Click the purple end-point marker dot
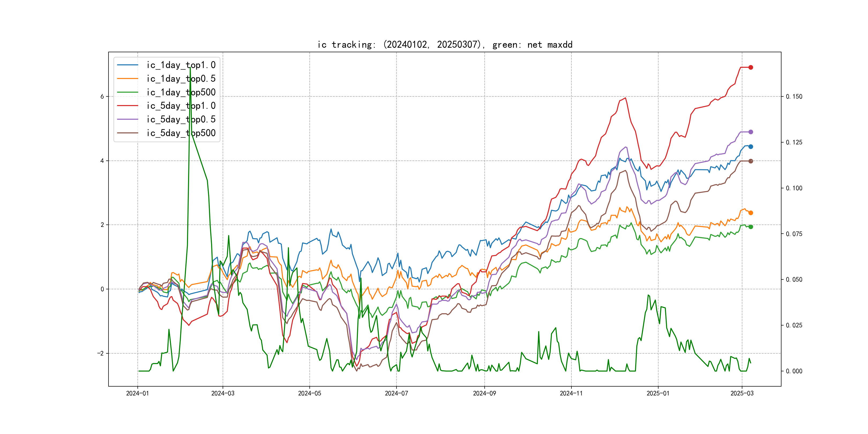The width and height of the screenshot is (868, 434). tap(751, 132)
